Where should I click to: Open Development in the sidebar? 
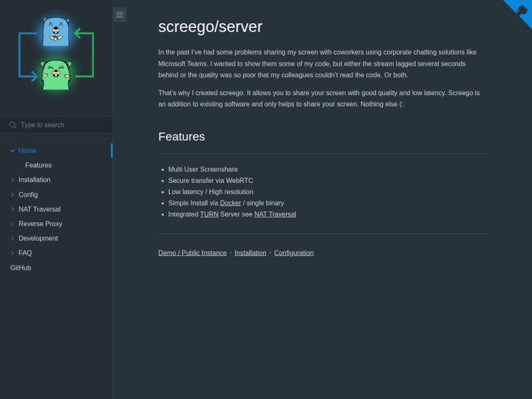click(x=38, y=238)
